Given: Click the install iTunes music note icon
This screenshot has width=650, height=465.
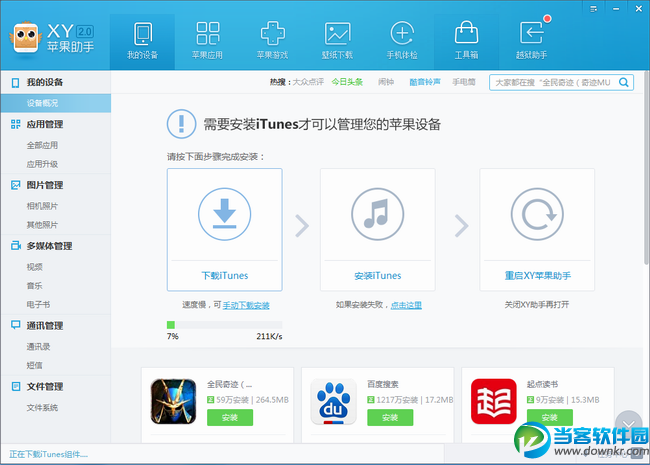Looking at the screenshot, I should pyautogui.click(x=377, y=214).
